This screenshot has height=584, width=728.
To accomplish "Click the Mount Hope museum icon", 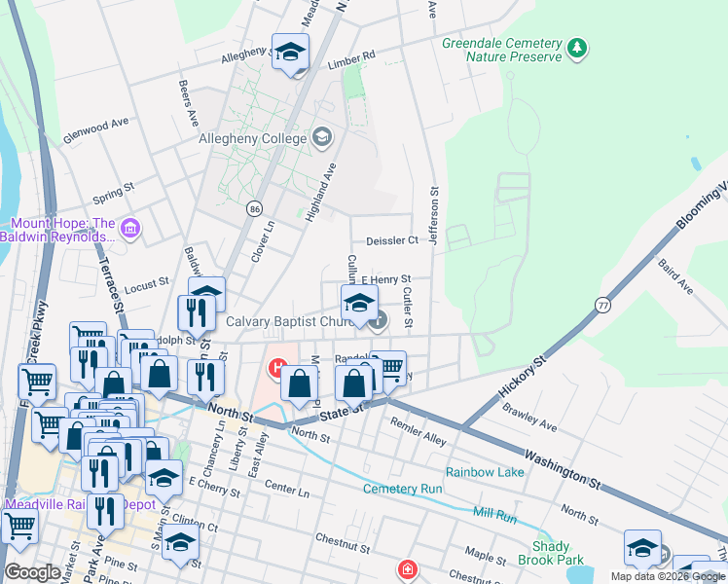I will [x=130, y=229].
